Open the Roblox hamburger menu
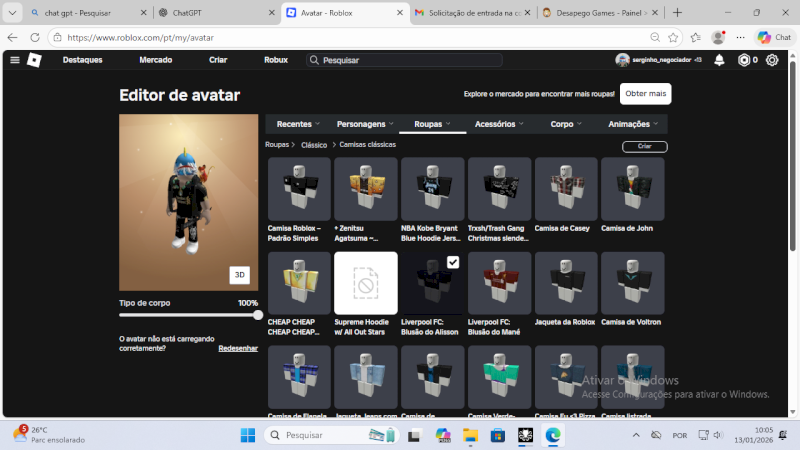Screen dimensions: 800x450 tap(15, 60)
